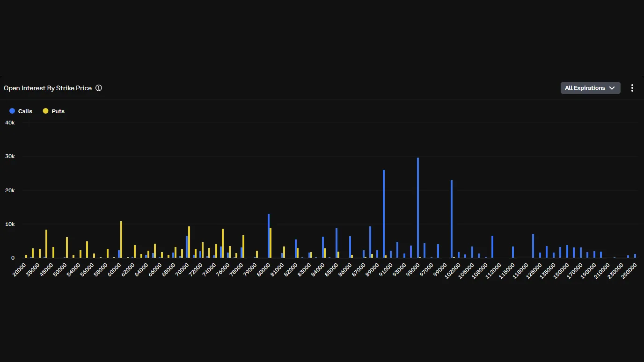Click the 40k y-axis label

tap(10, 123)
